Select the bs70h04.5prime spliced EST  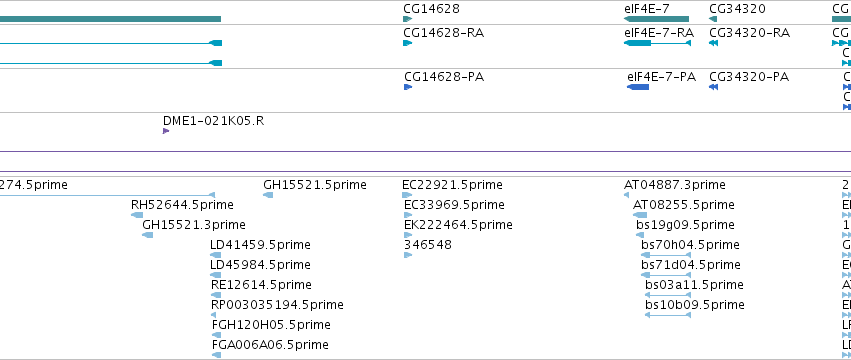666,255
